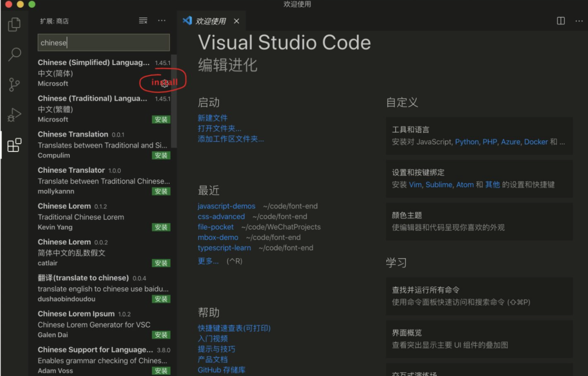
Task: Open recent project javascript-demos
Action: coord(226,206)
